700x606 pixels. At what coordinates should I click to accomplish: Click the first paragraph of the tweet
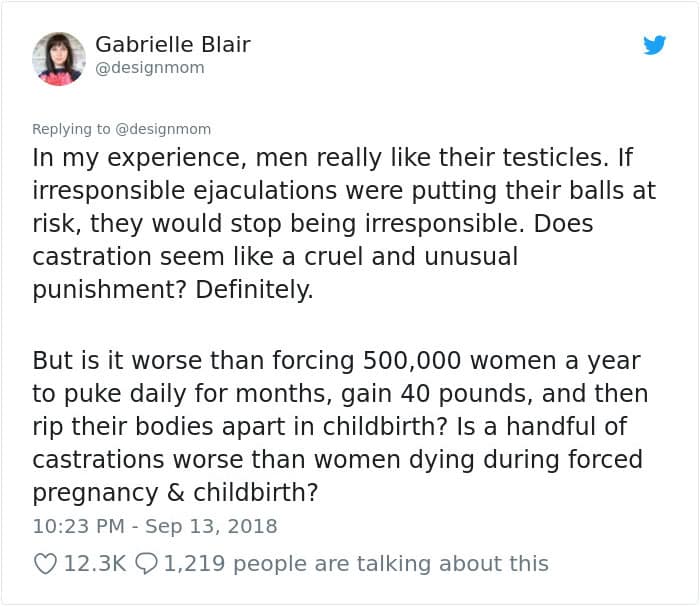[x=344, y=223]
